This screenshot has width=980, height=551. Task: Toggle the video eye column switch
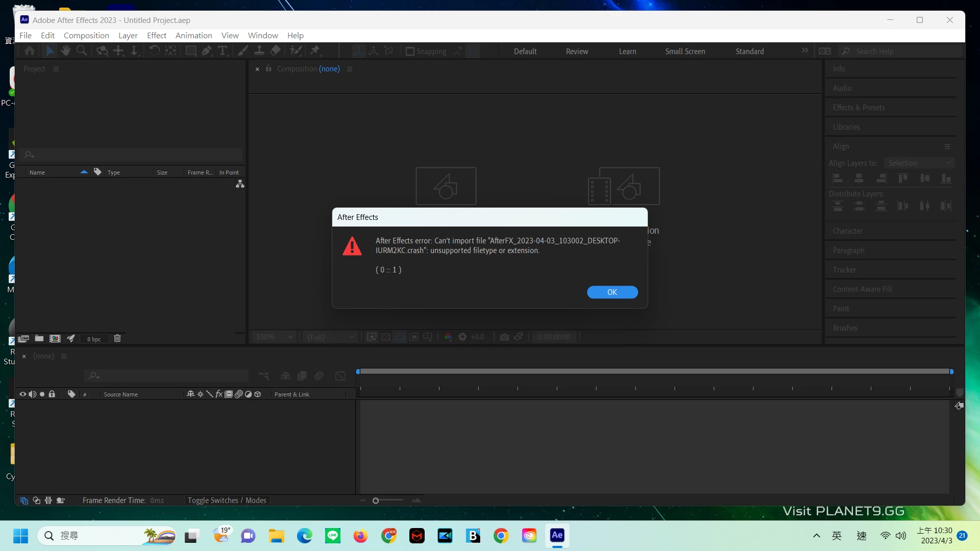pos(22,394)
